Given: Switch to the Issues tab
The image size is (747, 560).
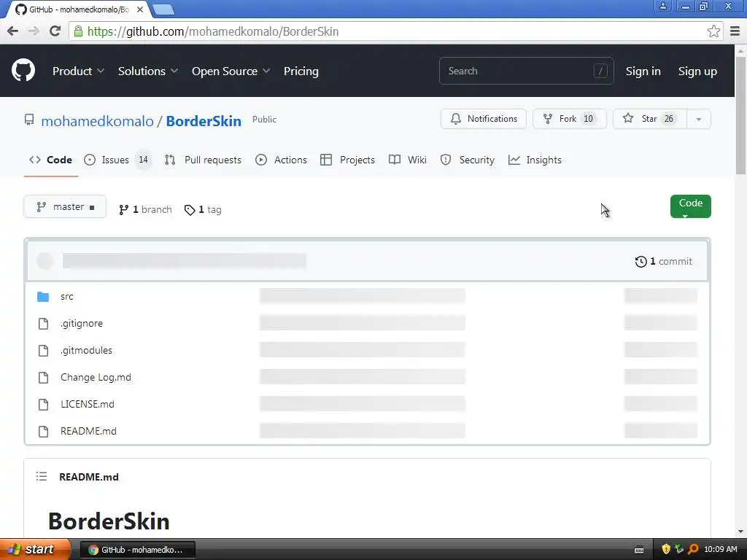Looking at the screenshot, I should click(117, 160).
